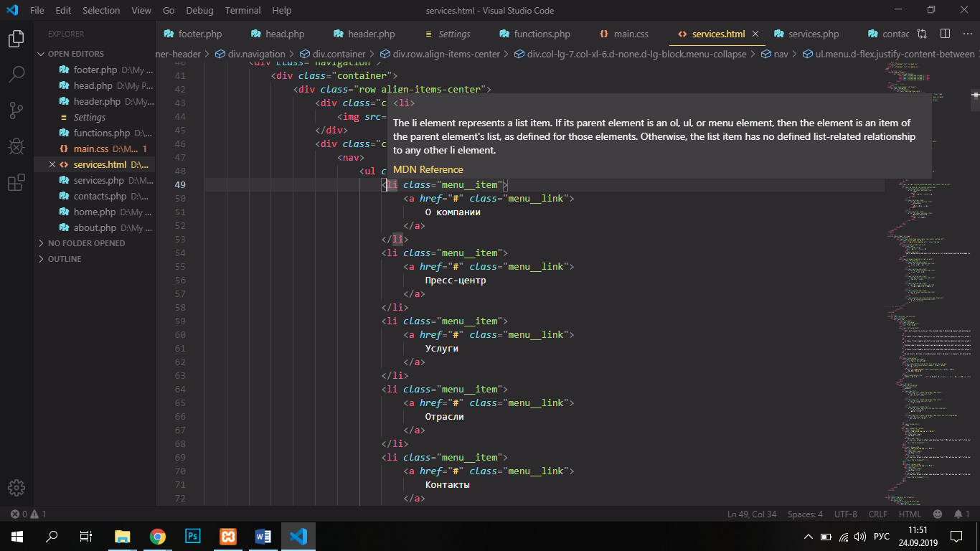
Task: Open breadcrumb ul.menu.d-flex.justify-content-between
Action: [888, 54]
